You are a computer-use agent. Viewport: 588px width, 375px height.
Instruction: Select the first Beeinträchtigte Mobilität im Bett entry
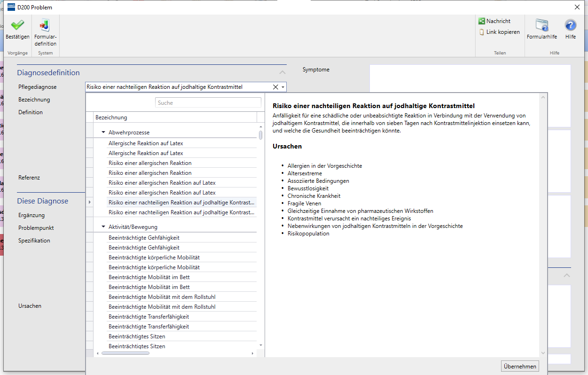pyautogui.click(x=149, y=277)
